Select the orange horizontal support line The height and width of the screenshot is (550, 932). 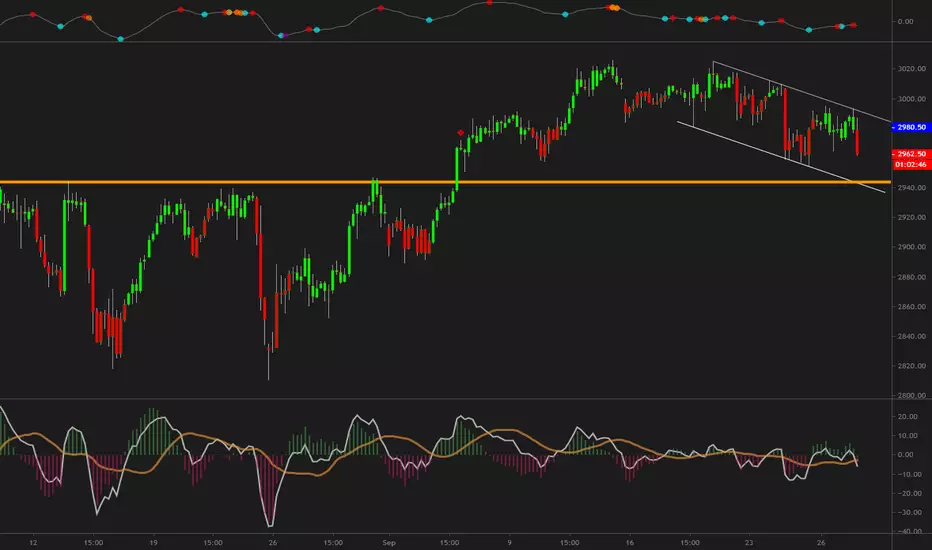446,182
